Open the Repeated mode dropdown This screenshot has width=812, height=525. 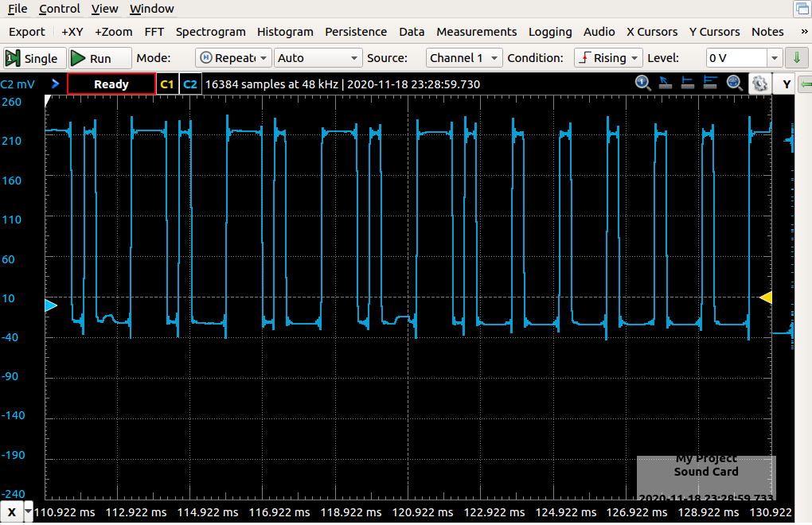click(x=233, y=58)
